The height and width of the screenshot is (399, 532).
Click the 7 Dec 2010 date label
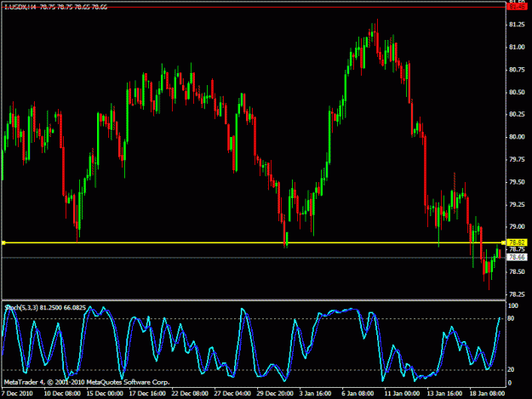coord(17,394)
